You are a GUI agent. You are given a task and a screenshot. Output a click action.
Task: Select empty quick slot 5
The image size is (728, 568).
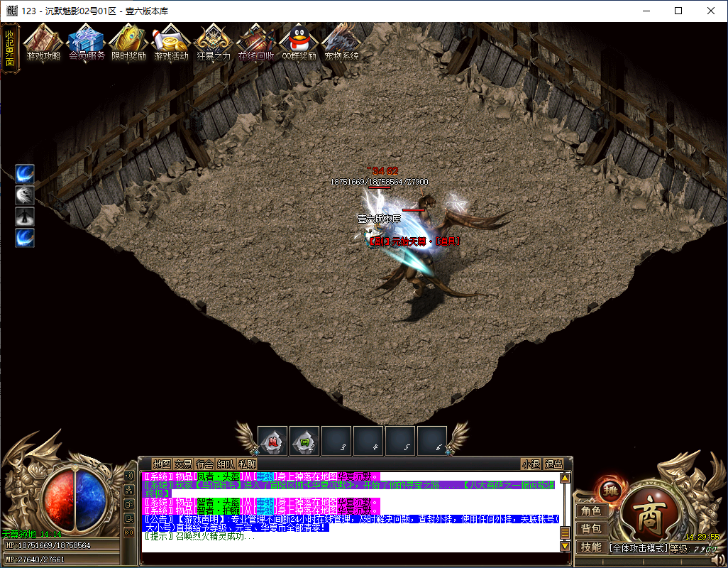400,441
